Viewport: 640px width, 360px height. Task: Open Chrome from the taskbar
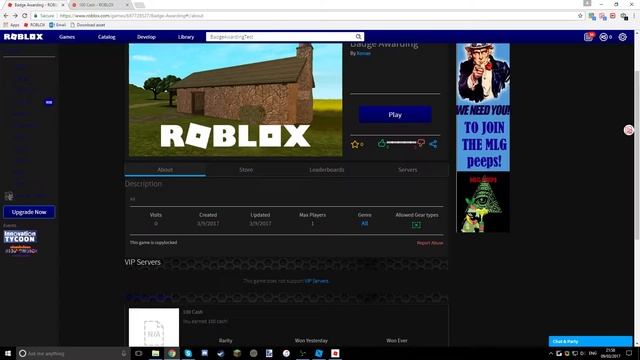(x=172, y=353)
